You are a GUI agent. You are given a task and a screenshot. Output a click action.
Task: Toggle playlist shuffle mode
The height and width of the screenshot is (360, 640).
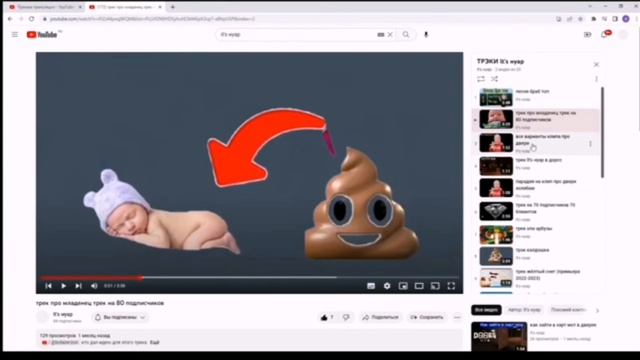pos(494,79)
